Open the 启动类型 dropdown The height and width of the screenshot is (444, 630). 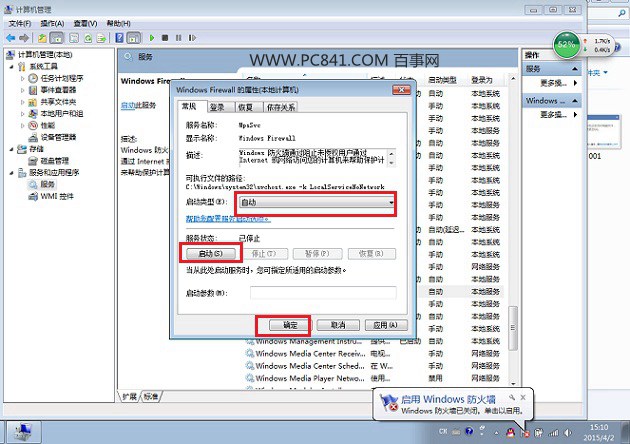click(x=316, y=203)
